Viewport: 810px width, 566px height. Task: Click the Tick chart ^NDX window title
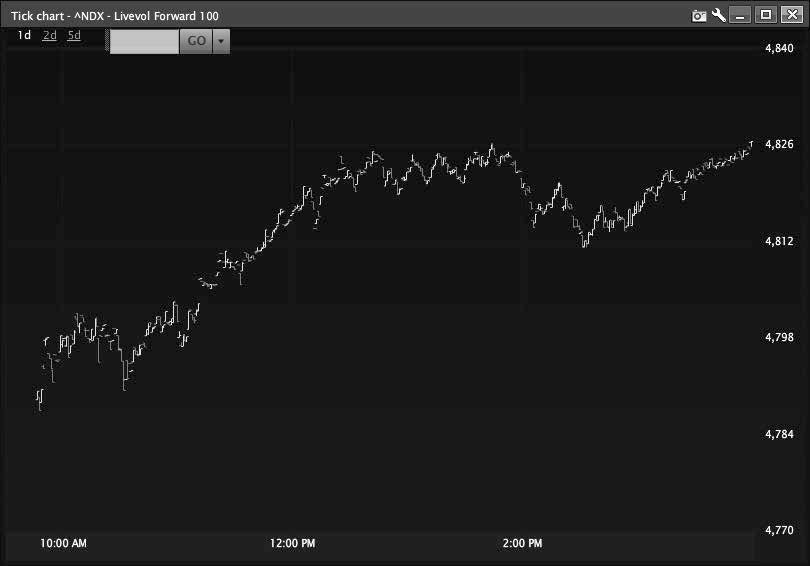tap(115, 16)
